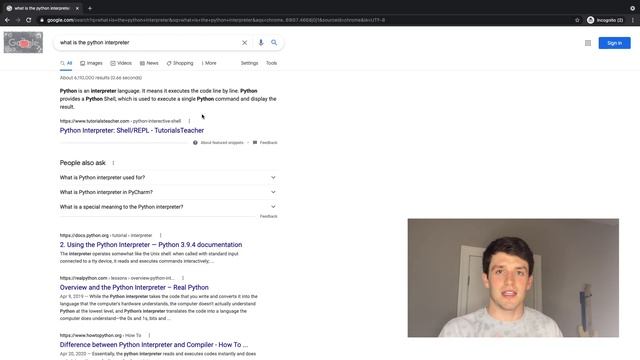
Task: Submit search with the magnifier icon
Action: 274,42
